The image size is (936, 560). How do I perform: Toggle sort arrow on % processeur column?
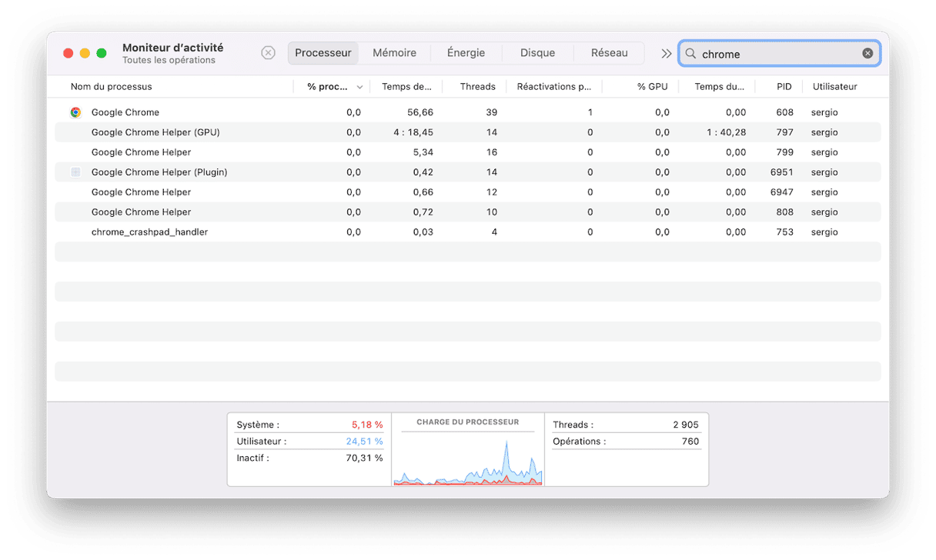[359, 87]
